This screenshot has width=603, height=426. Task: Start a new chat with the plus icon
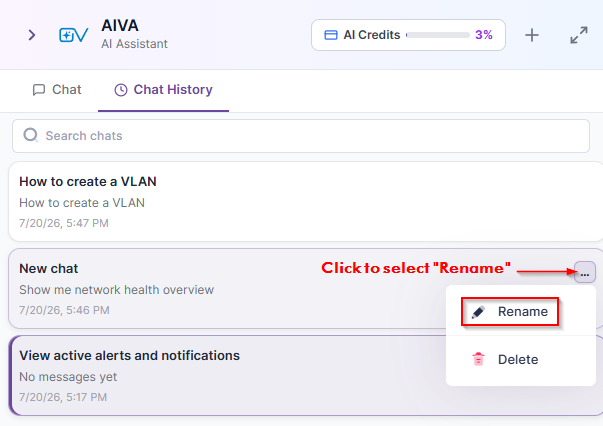(x=532, y=35)
